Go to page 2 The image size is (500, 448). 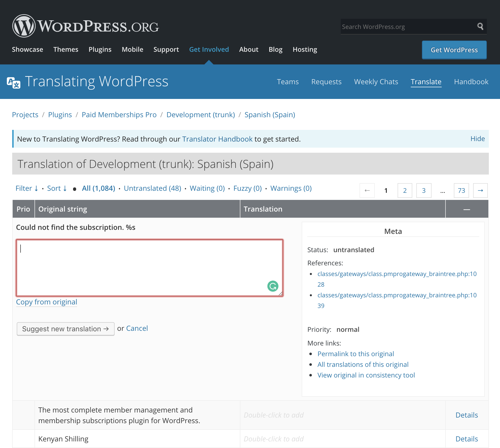click(405, 191)
